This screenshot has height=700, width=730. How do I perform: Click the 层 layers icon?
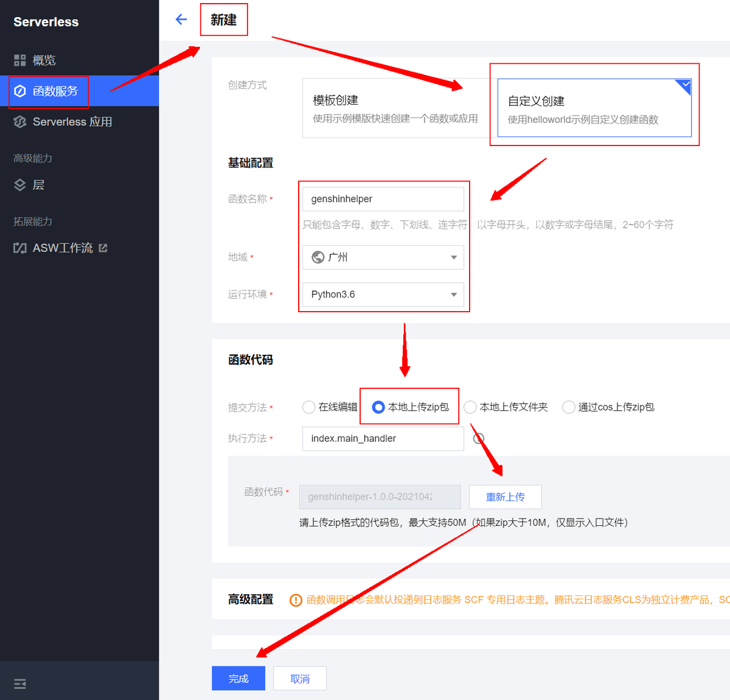click(20, 185)
